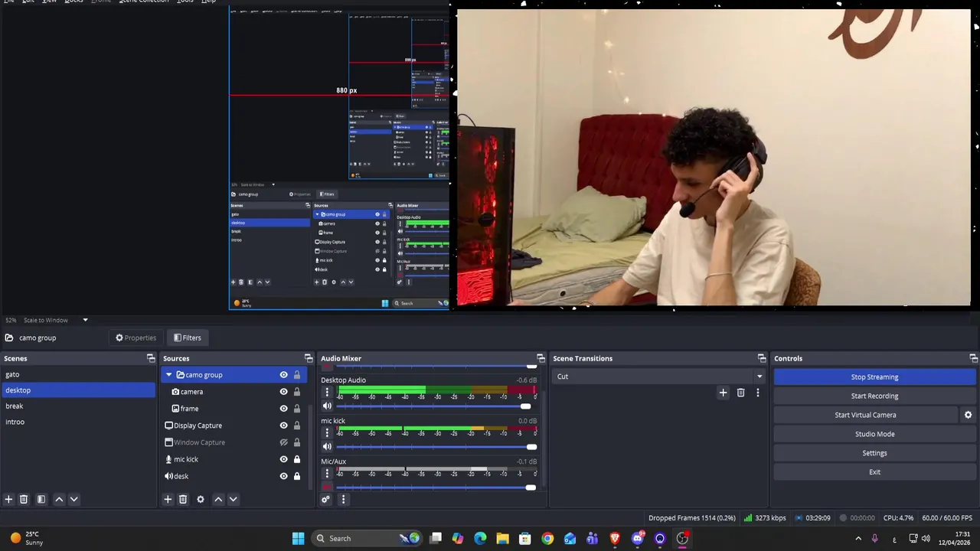Hide the frame source
This screenshot has height=551, width=980.
283,409
